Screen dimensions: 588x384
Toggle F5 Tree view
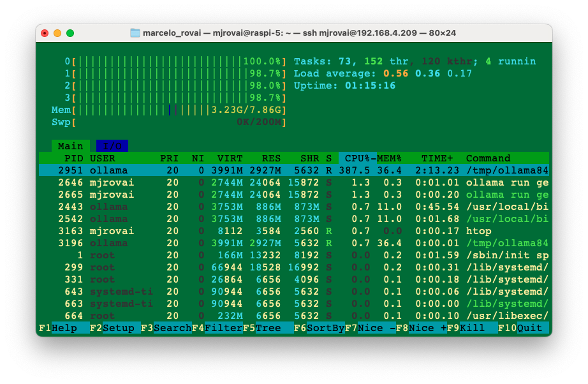coord(268,328)
